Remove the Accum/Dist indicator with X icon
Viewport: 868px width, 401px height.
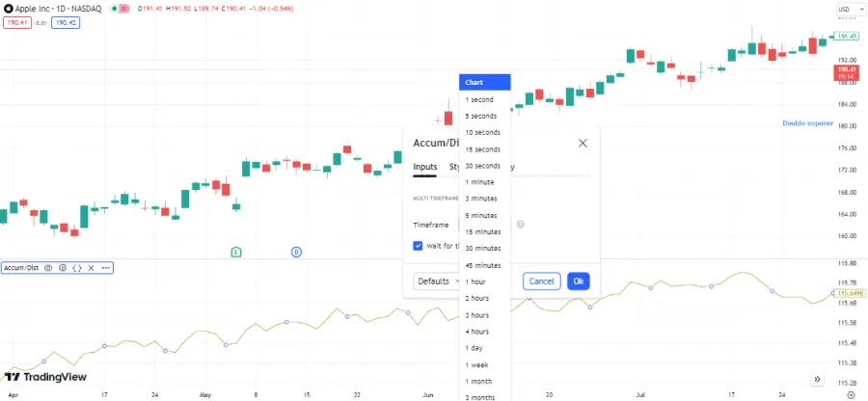point(92,268)
